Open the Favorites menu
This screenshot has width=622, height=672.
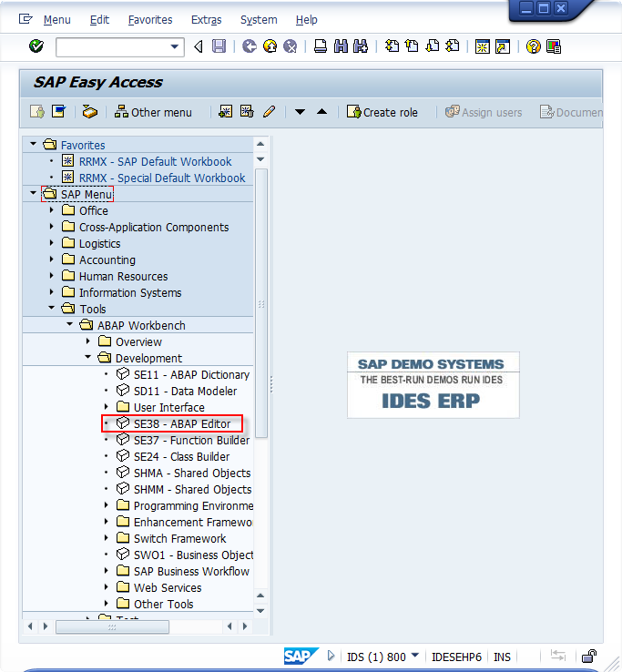pyautogui.click(x=150, y=20)
